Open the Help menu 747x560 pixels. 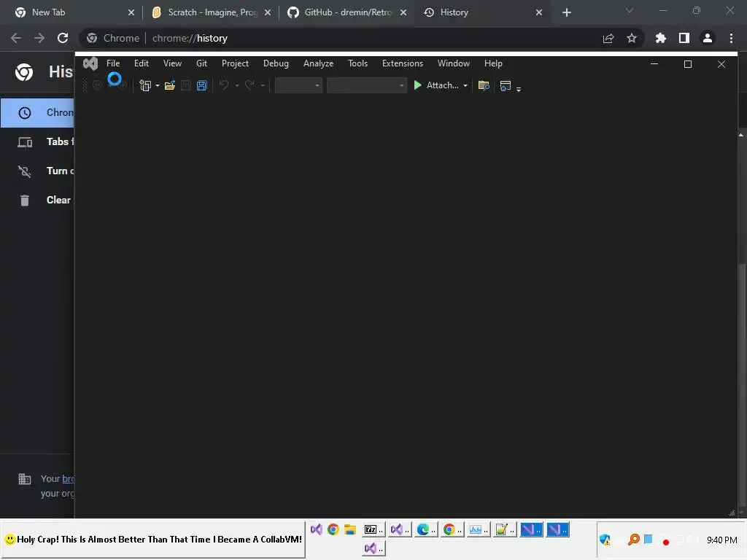(x=493, y=63)
